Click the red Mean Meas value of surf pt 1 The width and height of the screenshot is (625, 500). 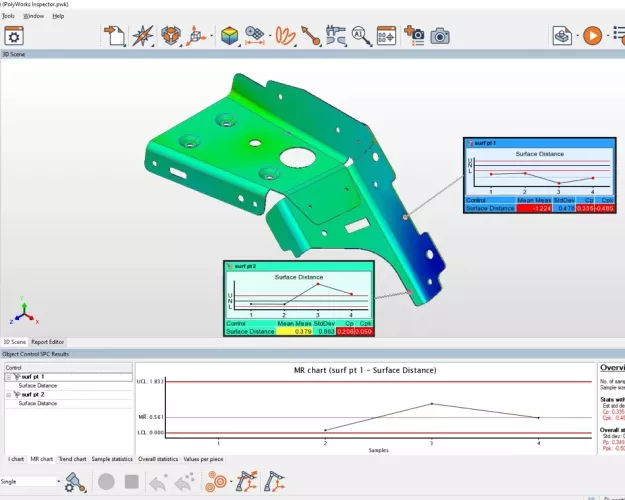coord(534,208)
